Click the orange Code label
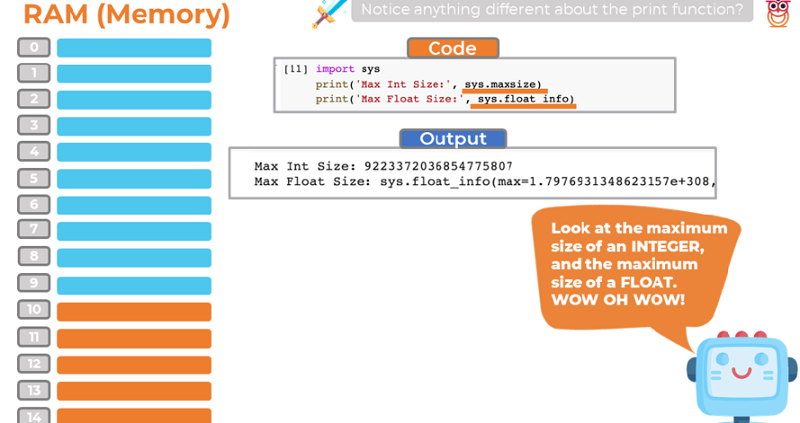The width and height of the screenshot is (800, 423). [x=453, y=48]
